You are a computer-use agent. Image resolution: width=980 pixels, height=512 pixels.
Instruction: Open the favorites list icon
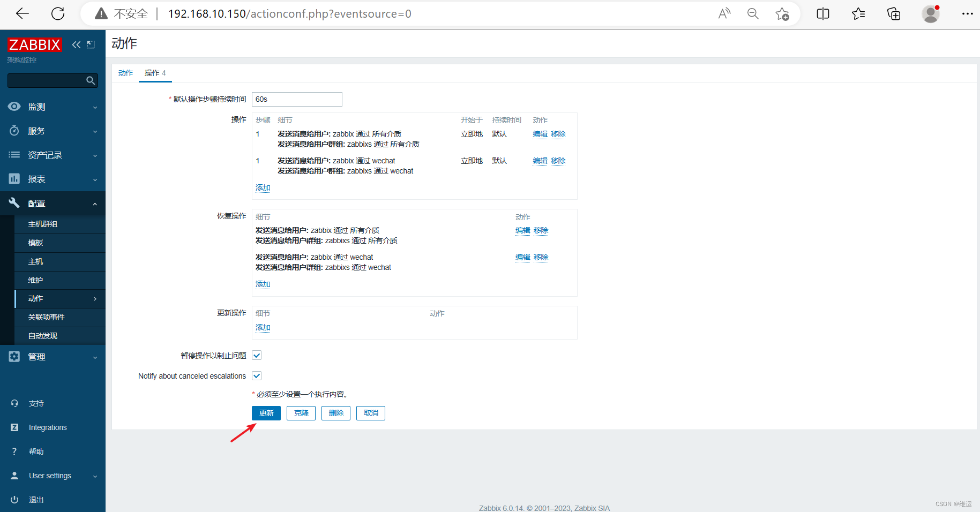858,14
